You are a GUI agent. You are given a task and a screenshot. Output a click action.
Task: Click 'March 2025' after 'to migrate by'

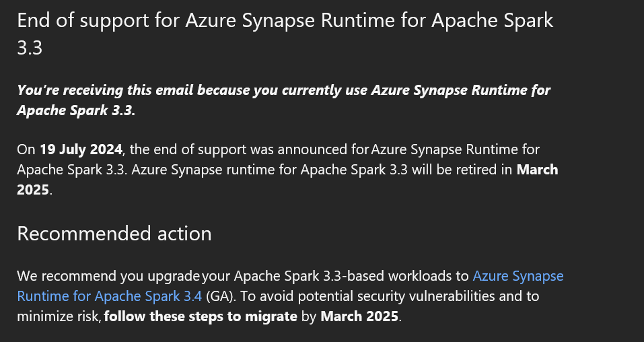click(x=360, y=316)
